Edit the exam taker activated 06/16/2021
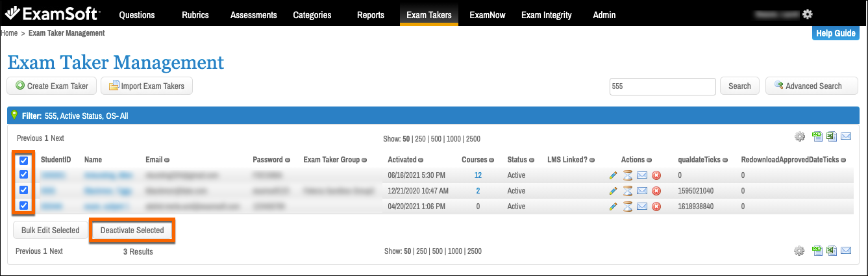The width and height of the screenshot is (868, 276). coord(614,175)
